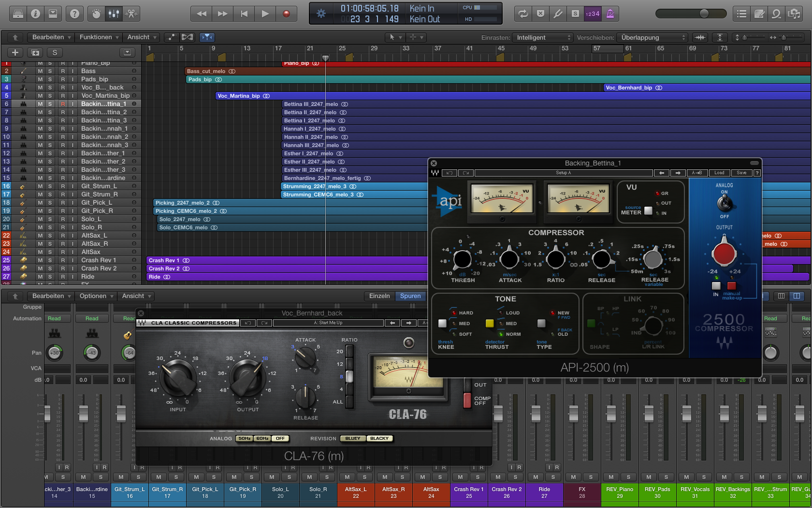The image size is (812, 508).
Task: Toggle the Count-in 1234 button
Action: (x=593, y=14)
